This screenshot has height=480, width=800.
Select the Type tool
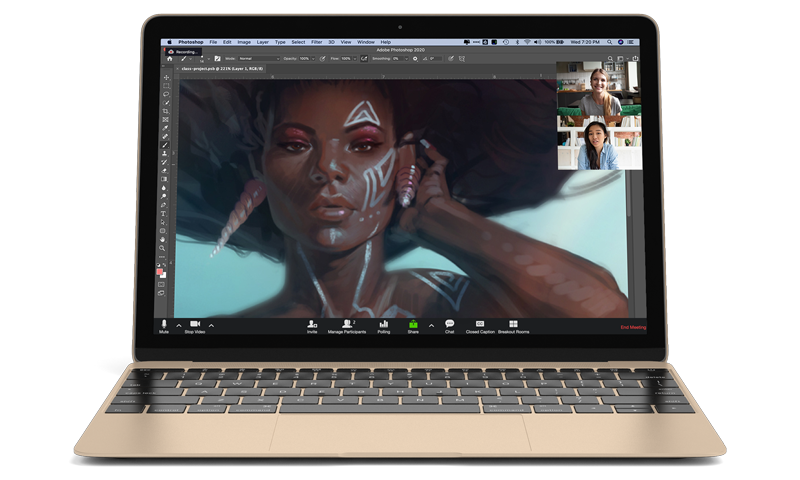(165, 213)
